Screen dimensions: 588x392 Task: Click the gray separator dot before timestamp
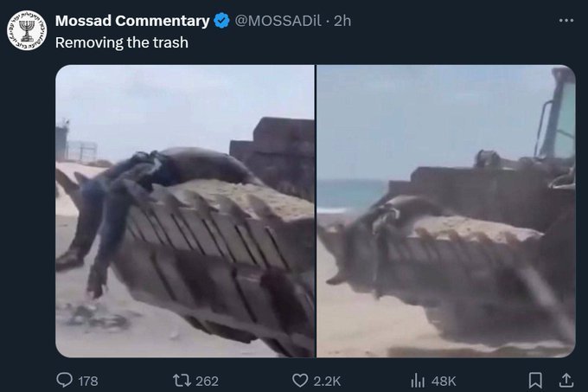click(328, 22)
